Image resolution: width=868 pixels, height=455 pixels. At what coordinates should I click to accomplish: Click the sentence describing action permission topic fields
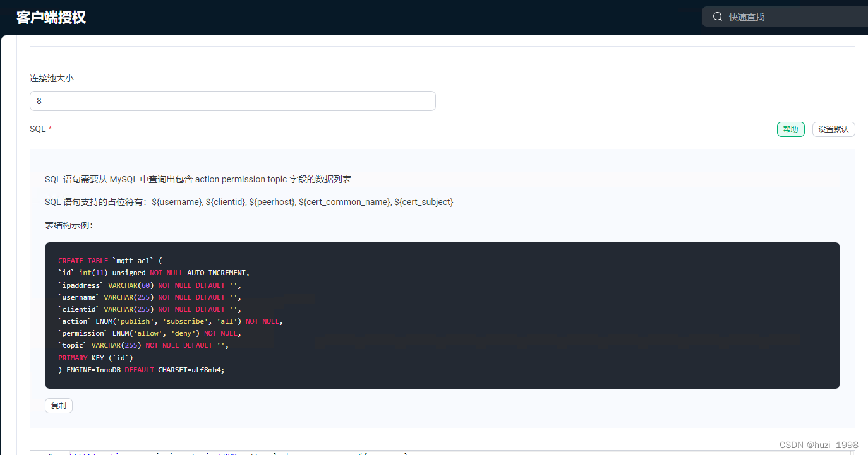tap(198, 179)
